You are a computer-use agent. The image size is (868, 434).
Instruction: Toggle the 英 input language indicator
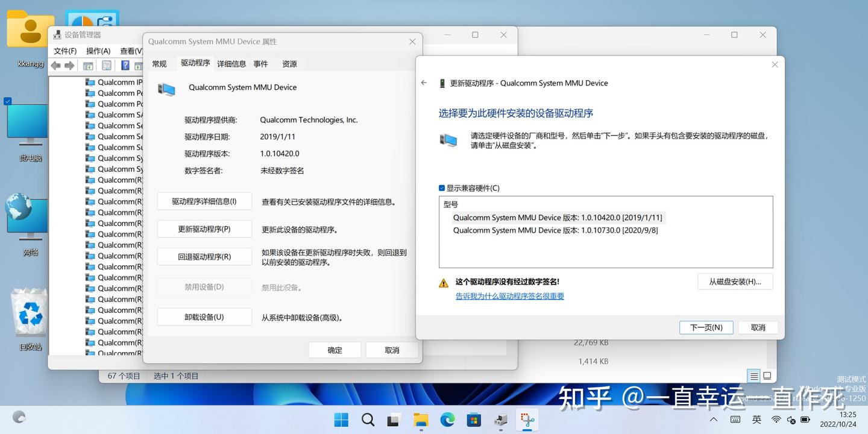(x=756, y=420)
